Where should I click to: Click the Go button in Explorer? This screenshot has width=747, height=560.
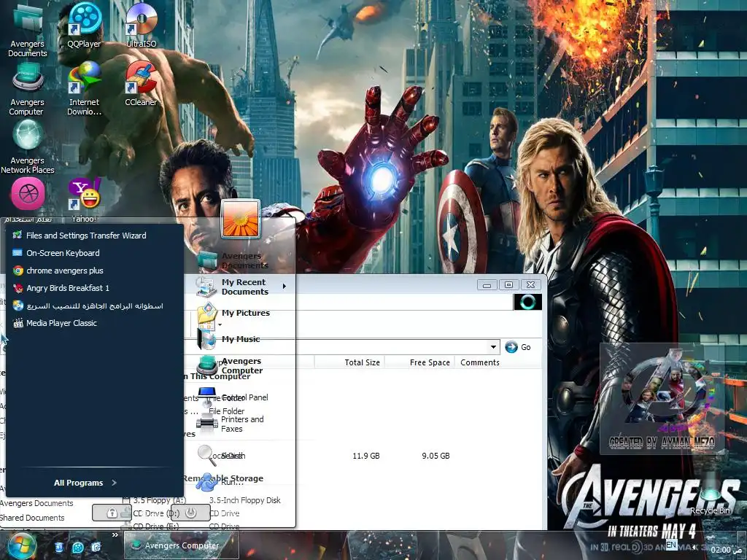click(519, 347)
